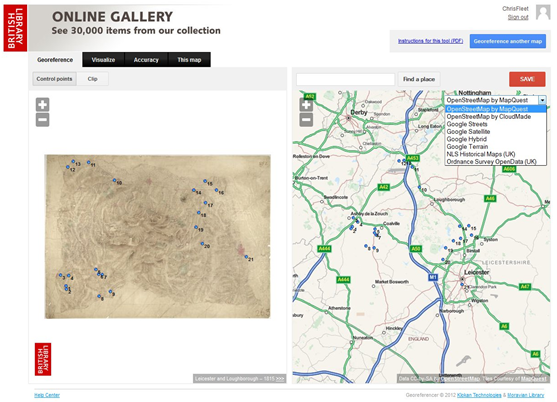This screenshot has width=557, height=402.
Task: Click Leicester and Loughborough 1815 map title link
Action: click(x=239, y=379)
